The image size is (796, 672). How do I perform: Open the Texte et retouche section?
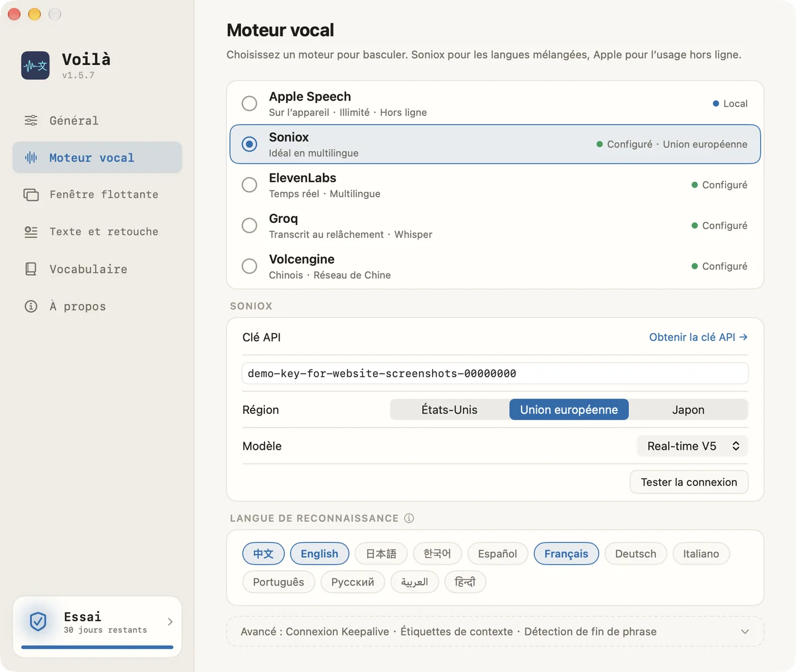tap(97, 232)
